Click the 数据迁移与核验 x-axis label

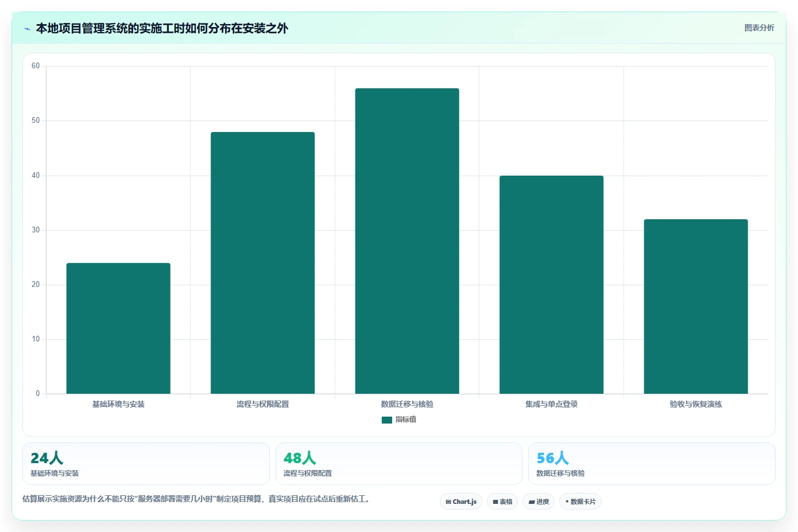point(407,404)
